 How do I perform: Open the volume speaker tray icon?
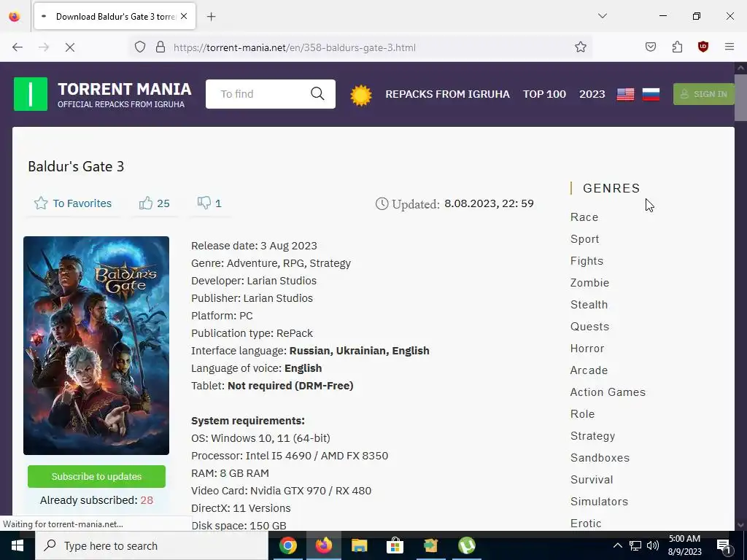(x=653, y=545)
